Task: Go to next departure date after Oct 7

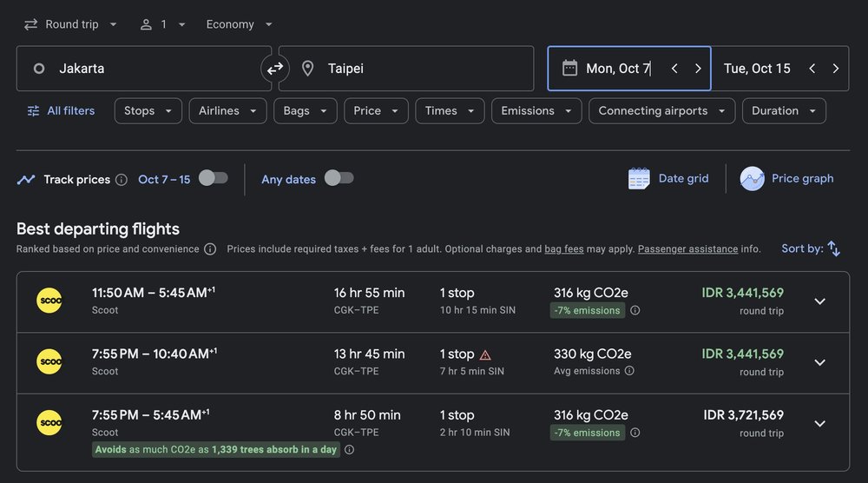Action: tap(698, 69)
